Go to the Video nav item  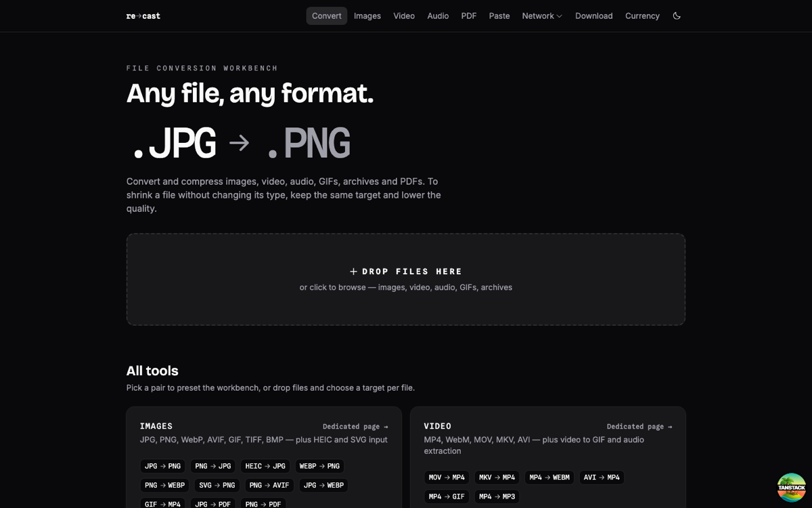coord(404,16)
